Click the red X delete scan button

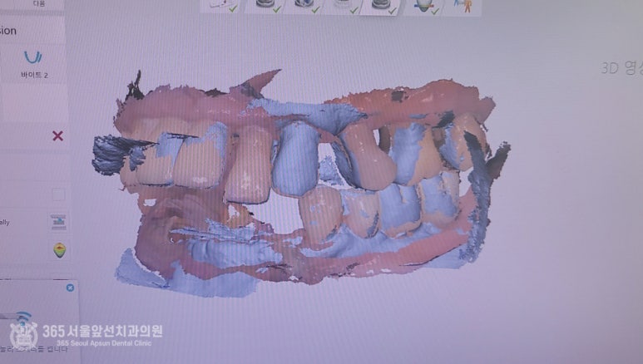click(x=57, y=135)
